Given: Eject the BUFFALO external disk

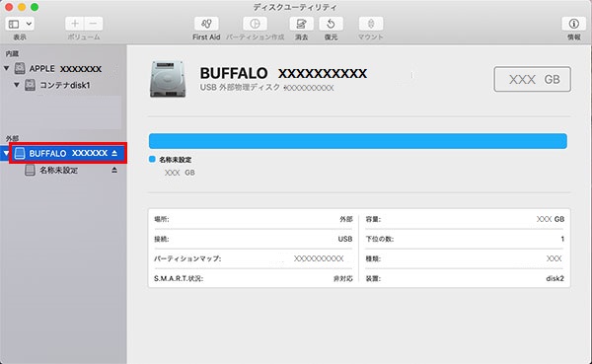Looking at the screenshot, I should (x=114, y=153).
